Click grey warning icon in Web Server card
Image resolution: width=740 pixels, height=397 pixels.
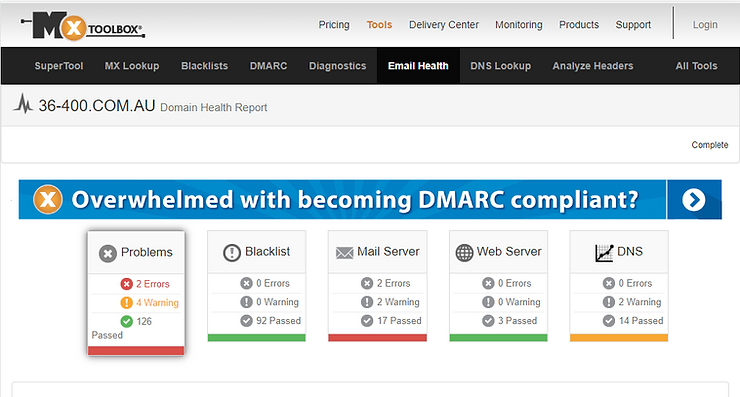point(488,302)
